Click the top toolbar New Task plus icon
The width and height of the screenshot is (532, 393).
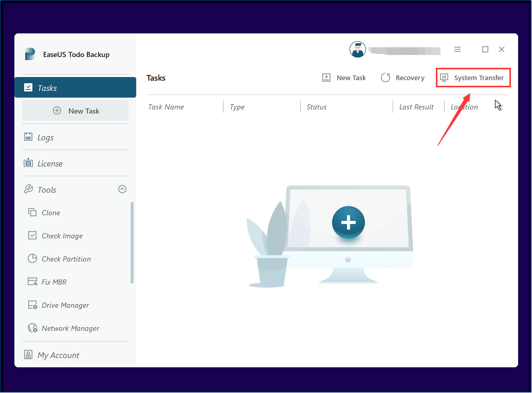[326, 78]
